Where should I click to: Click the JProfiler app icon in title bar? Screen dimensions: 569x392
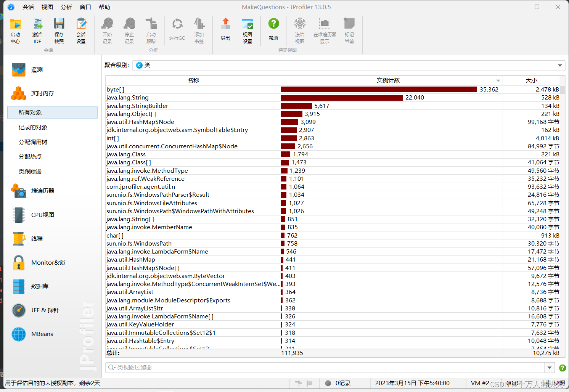11,7
